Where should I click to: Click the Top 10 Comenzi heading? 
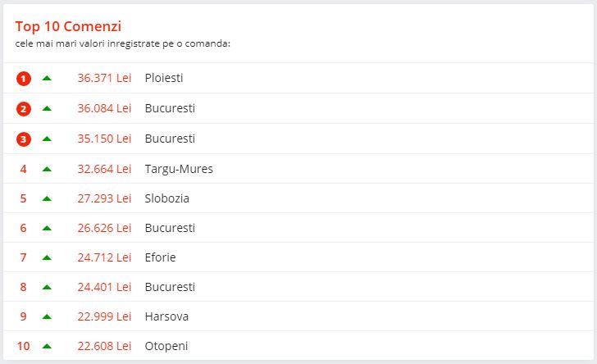[68, 27]
